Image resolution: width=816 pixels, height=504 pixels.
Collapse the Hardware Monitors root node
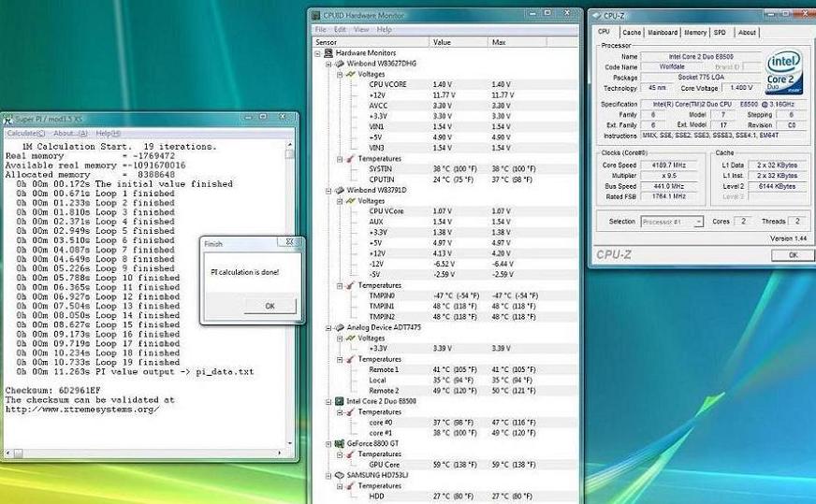click(317, 53)
